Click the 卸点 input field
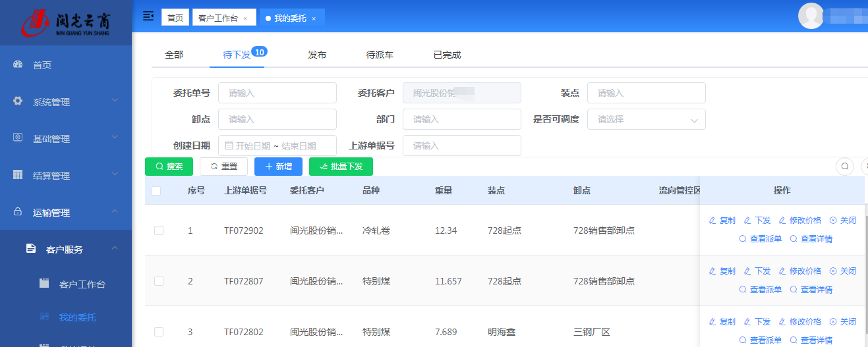This screenshot has width=868, height=347. (x=277, y=119)
